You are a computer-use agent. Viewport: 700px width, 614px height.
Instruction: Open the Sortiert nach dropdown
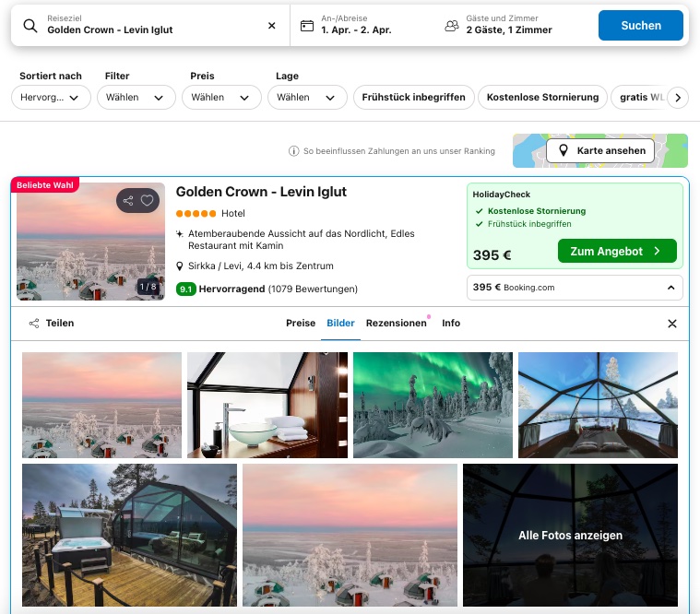click(x=51, y=97)
